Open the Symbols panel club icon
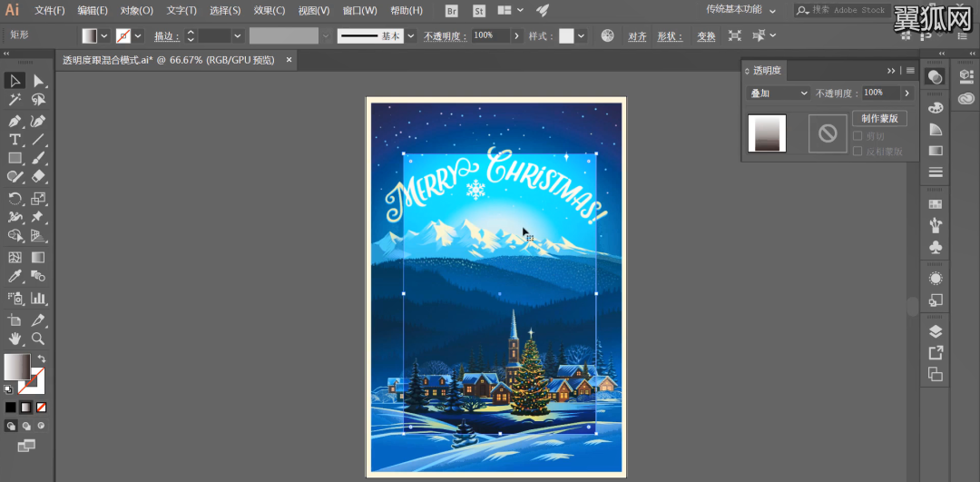 (935, 248)
